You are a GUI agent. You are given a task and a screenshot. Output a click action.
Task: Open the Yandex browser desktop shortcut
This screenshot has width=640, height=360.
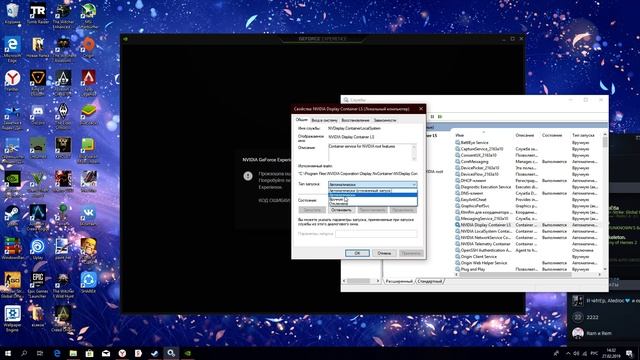12,80
